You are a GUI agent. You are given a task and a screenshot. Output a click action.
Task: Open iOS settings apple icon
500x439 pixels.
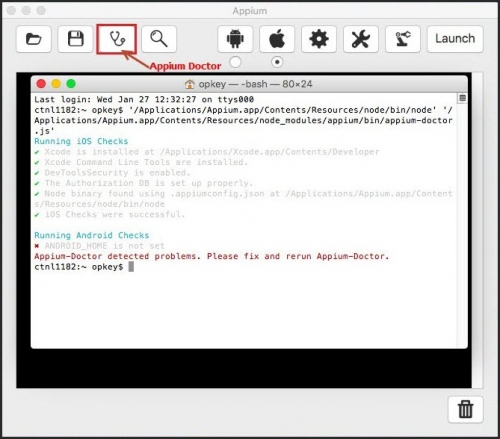click(x=277, y=39)
